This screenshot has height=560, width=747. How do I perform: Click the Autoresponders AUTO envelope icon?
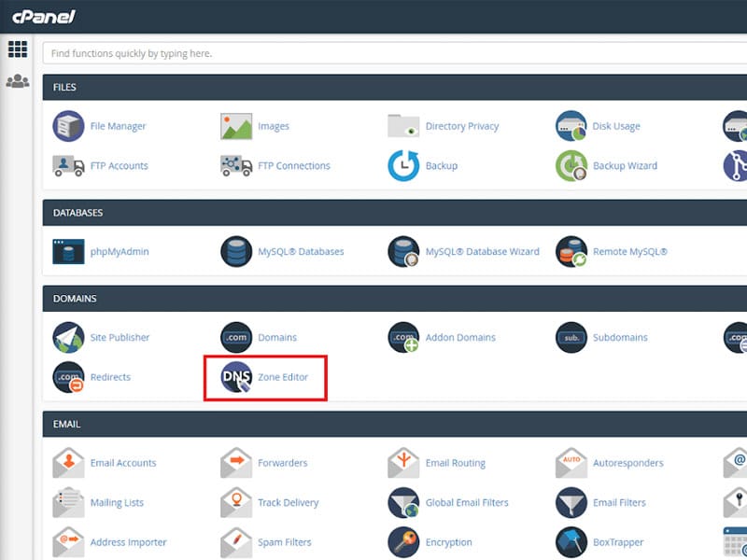coord(571,463)
